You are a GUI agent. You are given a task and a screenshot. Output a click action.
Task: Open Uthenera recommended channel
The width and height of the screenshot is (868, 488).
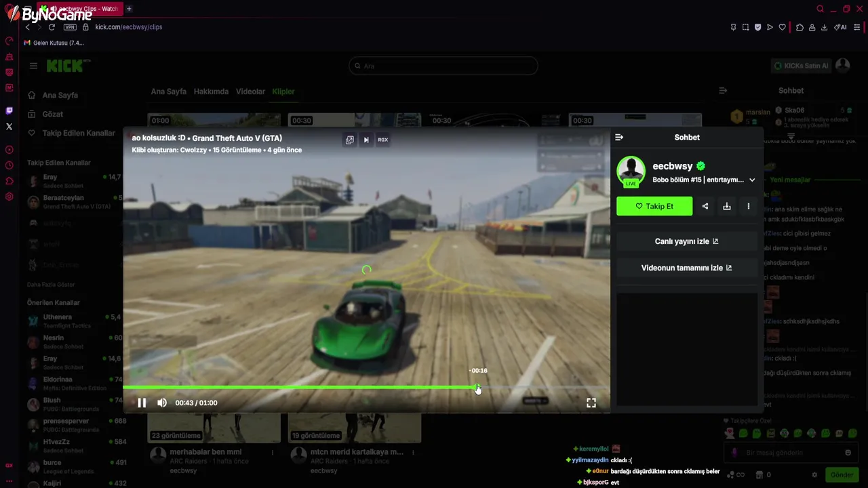click(74, 321)
